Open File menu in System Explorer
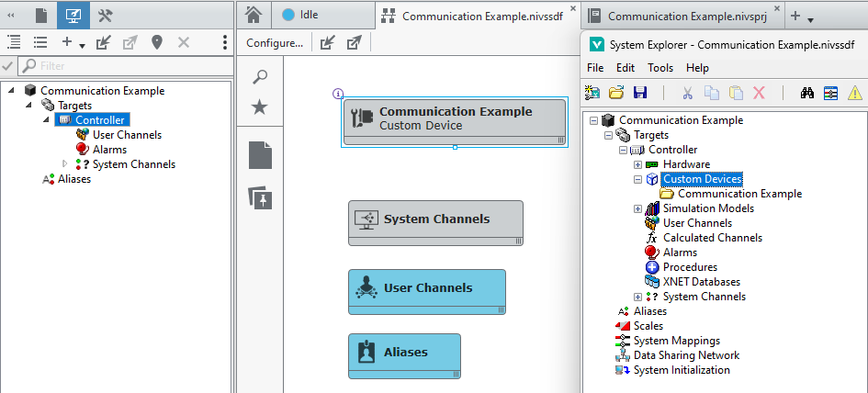 pyautogui.click(x=595, y=68)
